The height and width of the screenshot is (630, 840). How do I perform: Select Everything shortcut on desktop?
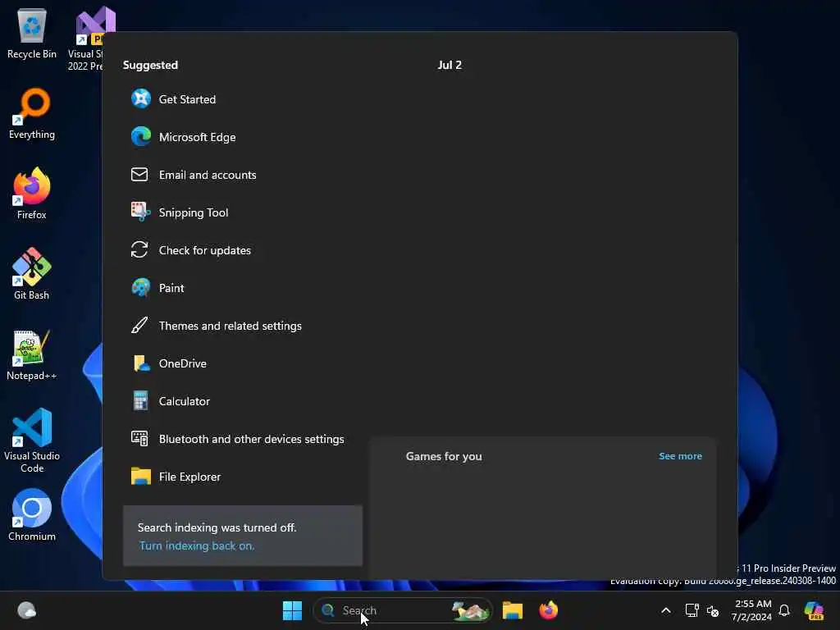coord(32,114)
